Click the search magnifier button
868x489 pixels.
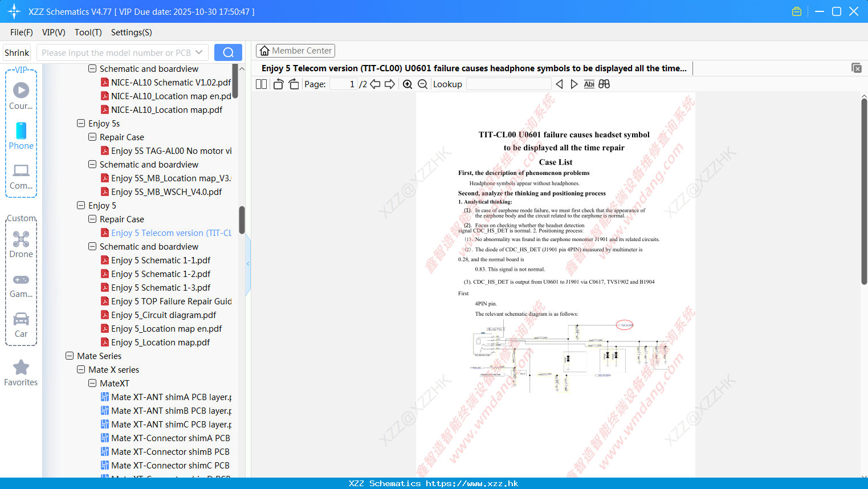[228, 52]
